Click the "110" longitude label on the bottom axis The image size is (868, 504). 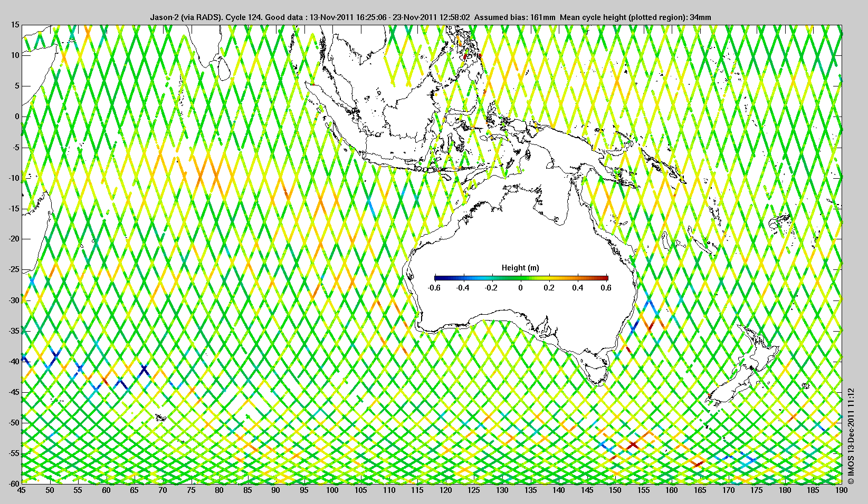click(389, 490)
